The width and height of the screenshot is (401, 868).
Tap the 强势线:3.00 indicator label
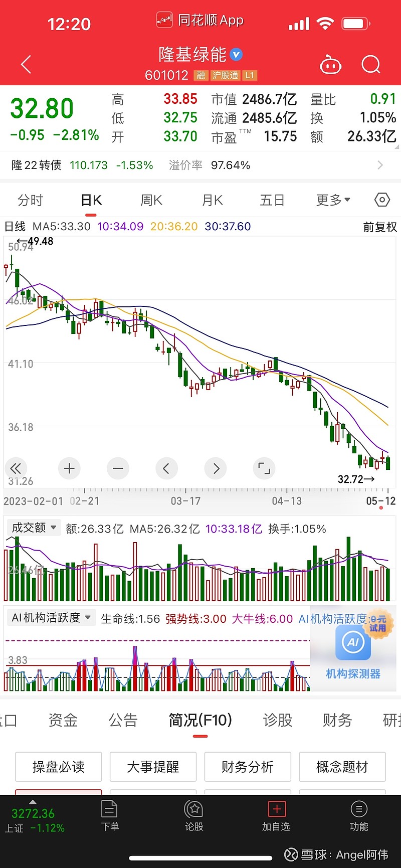pyautogui.click(x=196, y=619)
